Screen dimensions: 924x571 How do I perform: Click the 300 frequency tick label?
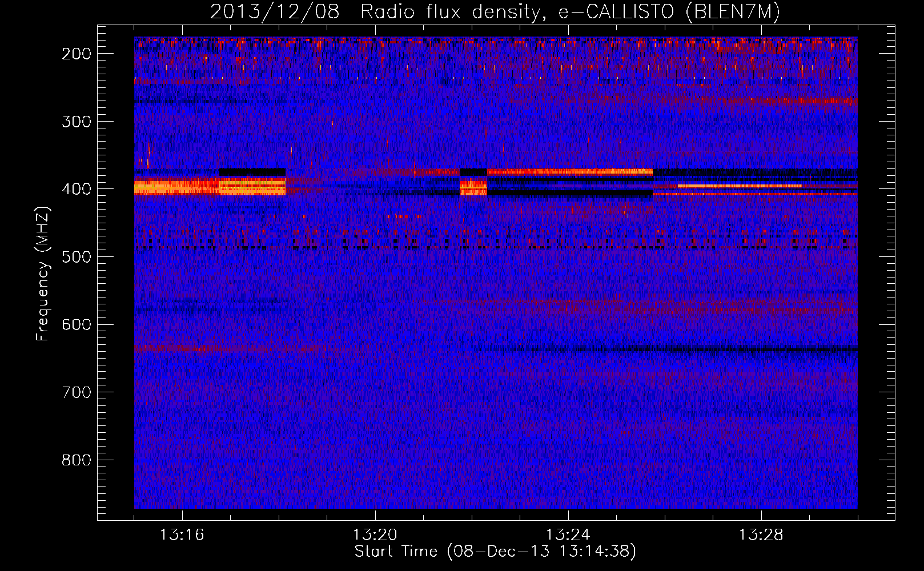[77, 122]
